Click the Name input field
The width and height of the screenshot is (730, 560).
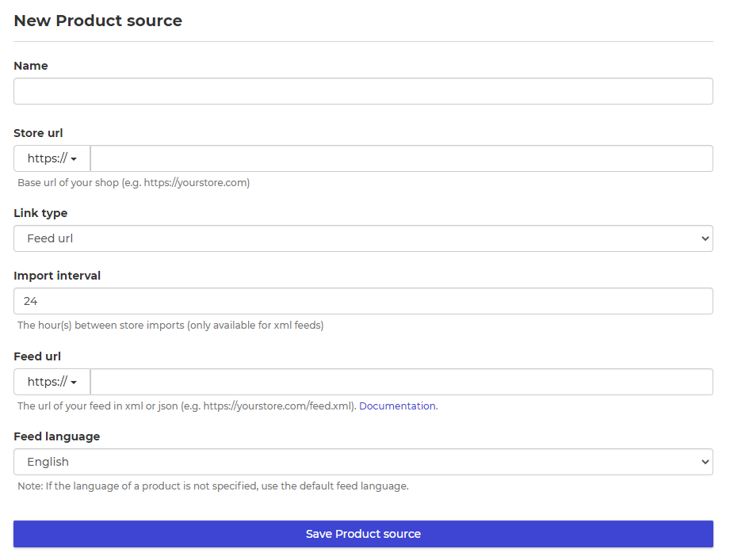click(x=363, y=91)
